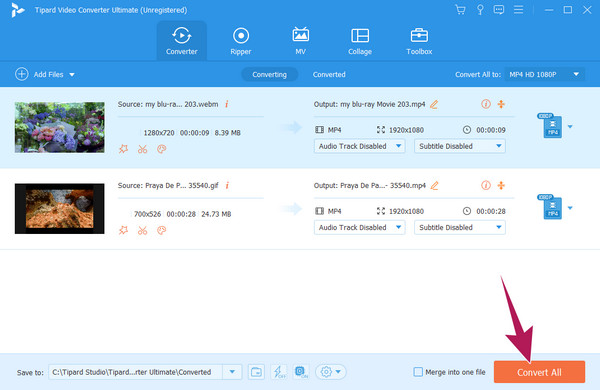Check Merge into one file
Screen dimensions: 600x390
(418, 372)
